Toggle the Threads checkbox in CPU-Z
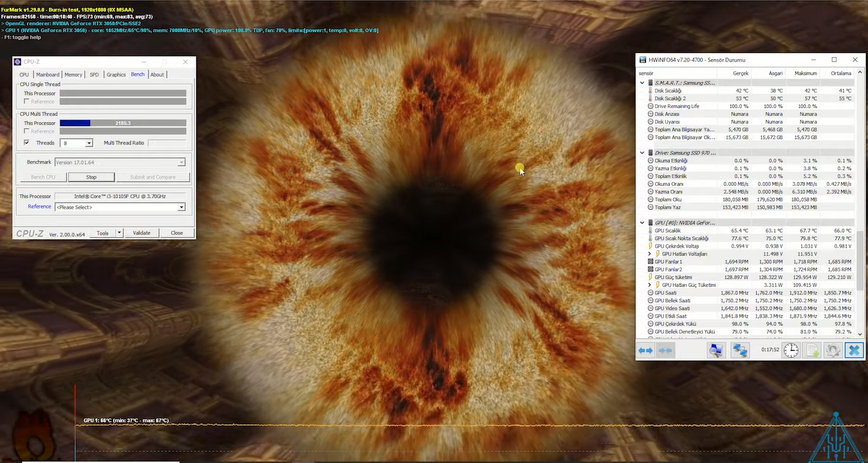The height and width of the screenshot is (463, 868). [x=26, y=143]
